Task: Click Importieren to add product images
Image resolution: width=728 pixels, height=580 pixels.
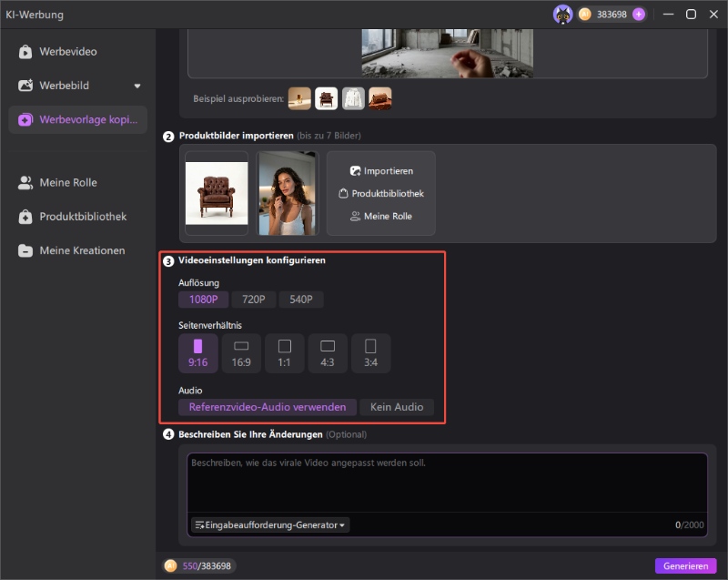Action: (x=381, y=171)
